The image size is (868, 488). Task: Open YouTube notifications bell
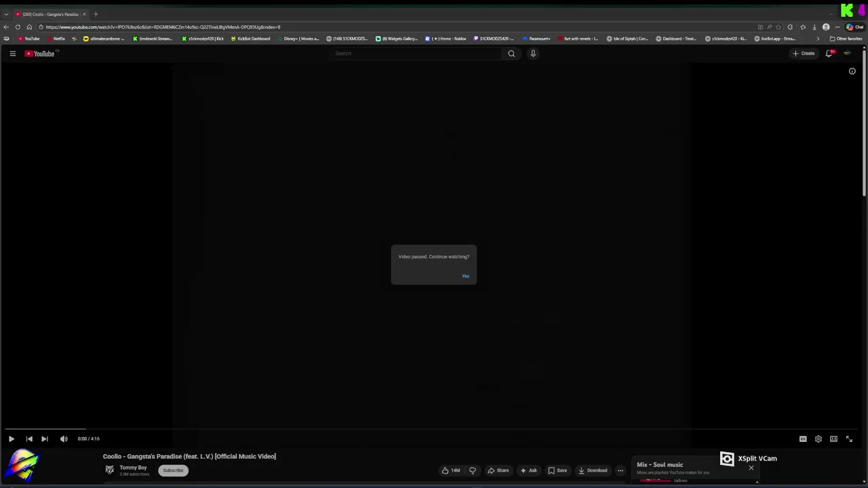[x=829, y=54]
